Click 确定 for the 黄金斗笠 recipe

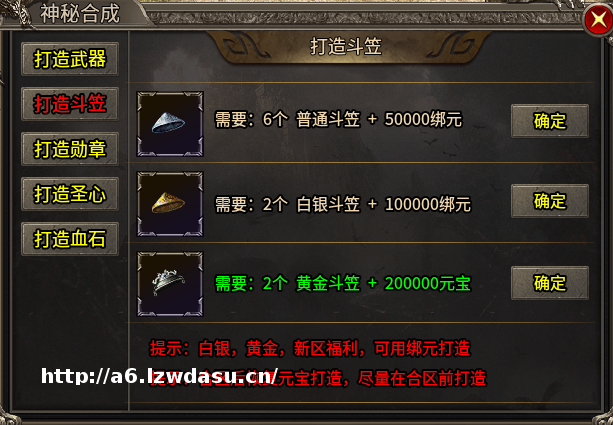coord(550,283)
